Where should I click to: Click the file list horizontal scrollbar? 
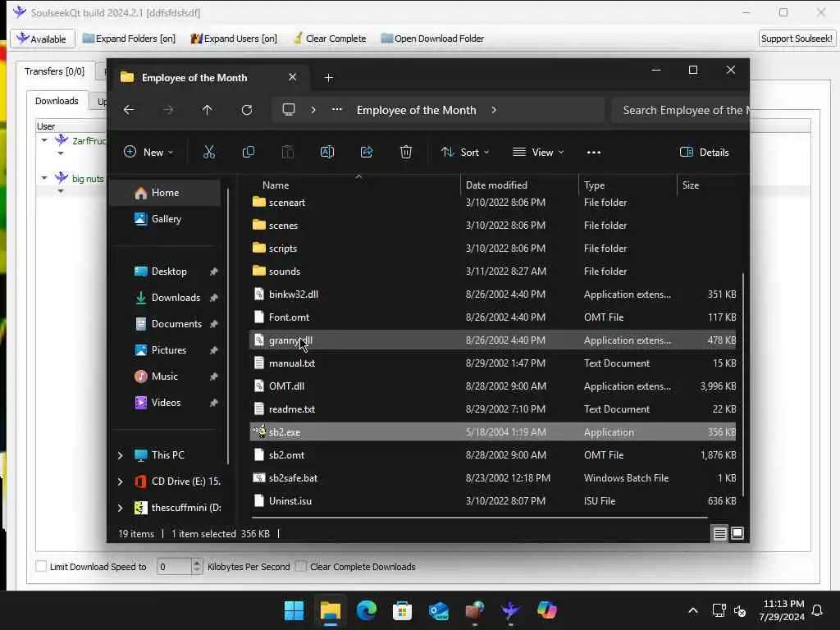point(479,518)
